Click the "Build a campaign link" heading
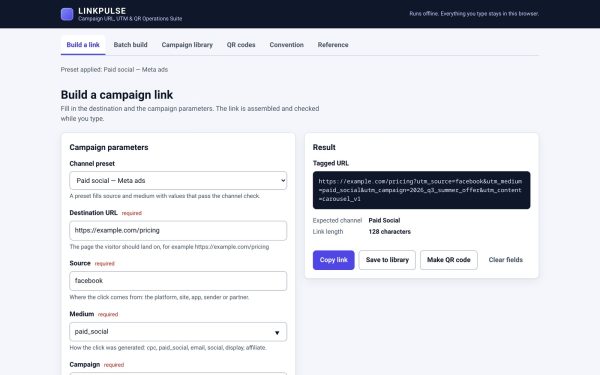 [x=117, y=95]
